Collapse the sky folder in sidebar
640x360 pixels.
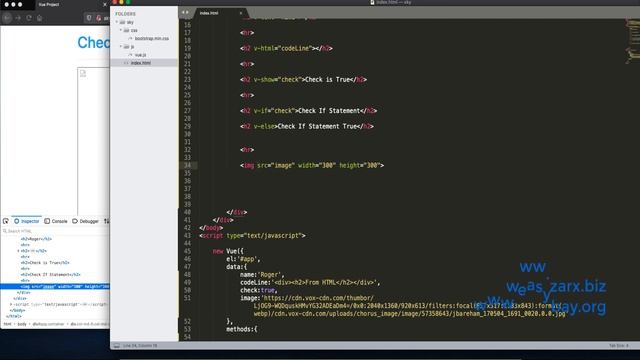(x=117, y=22)
